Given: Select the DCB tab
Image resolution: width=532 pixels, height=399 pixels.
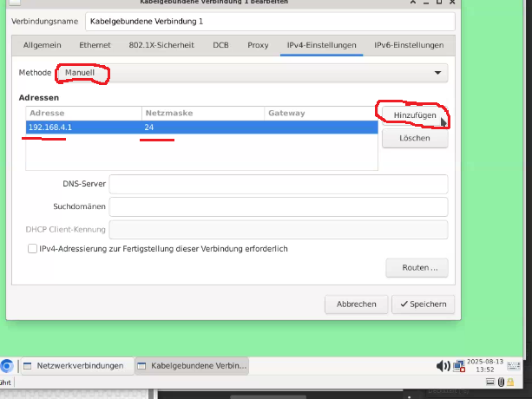Looking at the screenshot, I should tap(220, 44).
